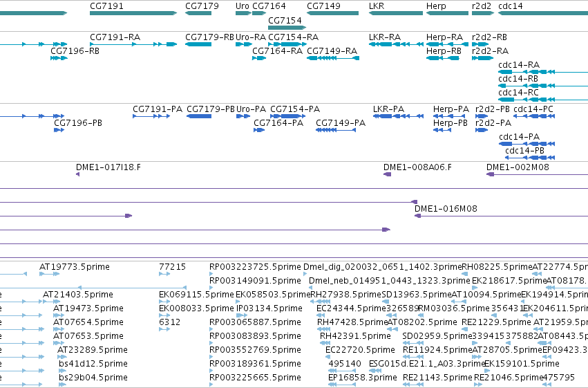Click the Uro gene label
This screenshot has width=588, height=388.
(243, 6)
